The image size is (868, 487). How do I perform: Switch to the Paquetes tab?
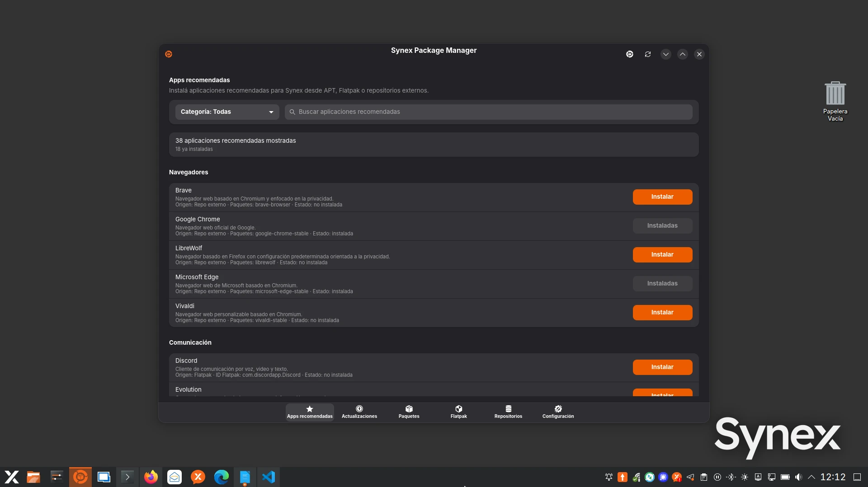click(409, 412)
